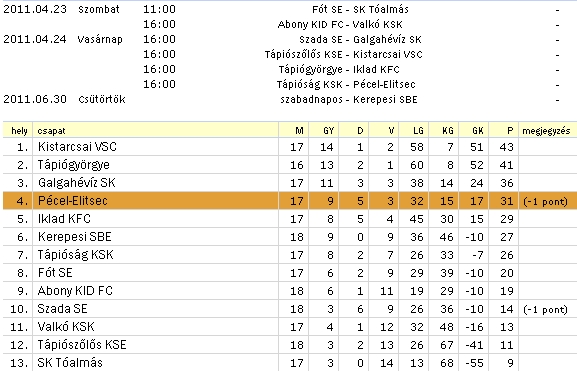Open Tápiószőlős KSE in the standings
The height and width of the screenshot is (371, 577).
(82, 345)
